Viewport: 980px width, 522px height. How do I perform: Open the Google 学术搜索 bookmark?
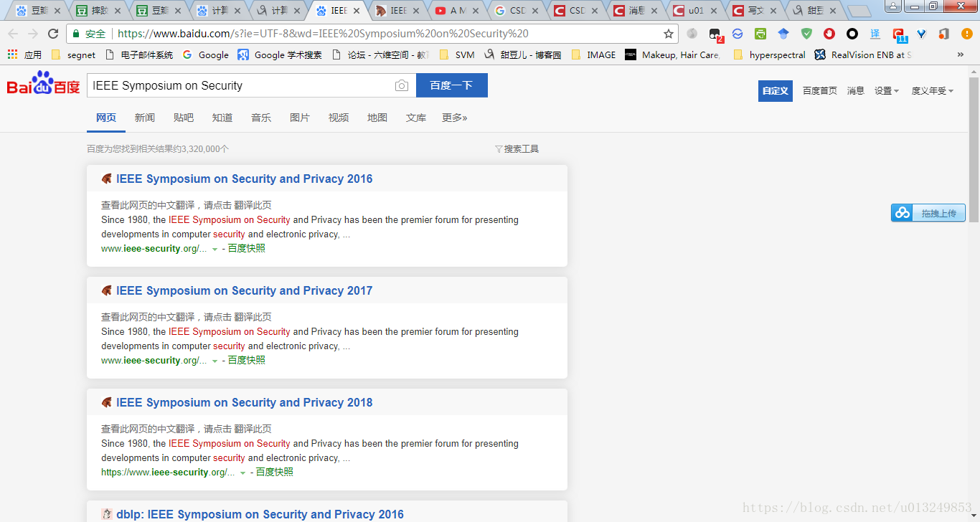(x=280, y=54)
